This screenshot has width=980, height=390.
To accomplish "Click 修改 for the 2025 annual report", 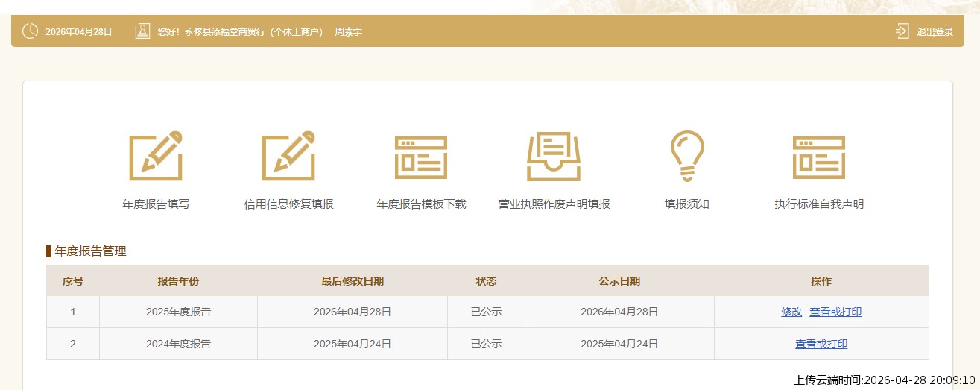I will [x=791, y=312].
